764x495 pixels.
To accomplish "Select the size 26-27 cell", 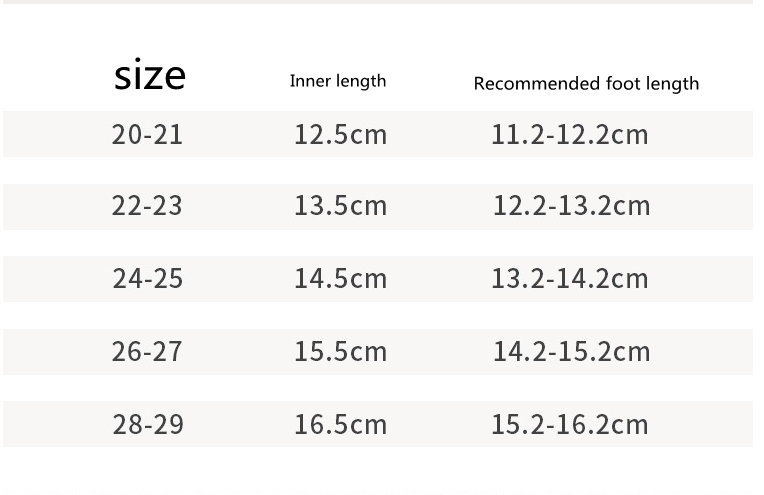I will click(x=148, y=351).
